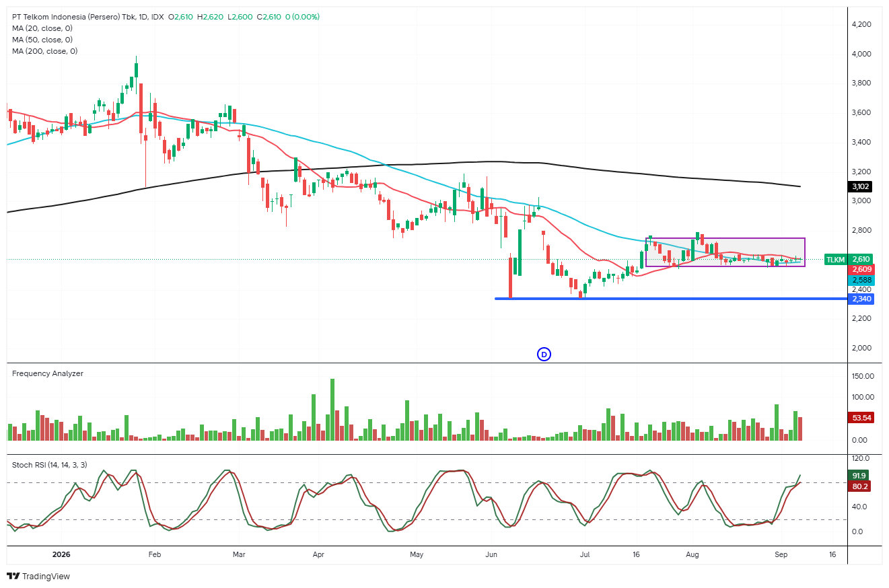
Task: Click the 2,800 price axis label
Action: tap(862, 230)
